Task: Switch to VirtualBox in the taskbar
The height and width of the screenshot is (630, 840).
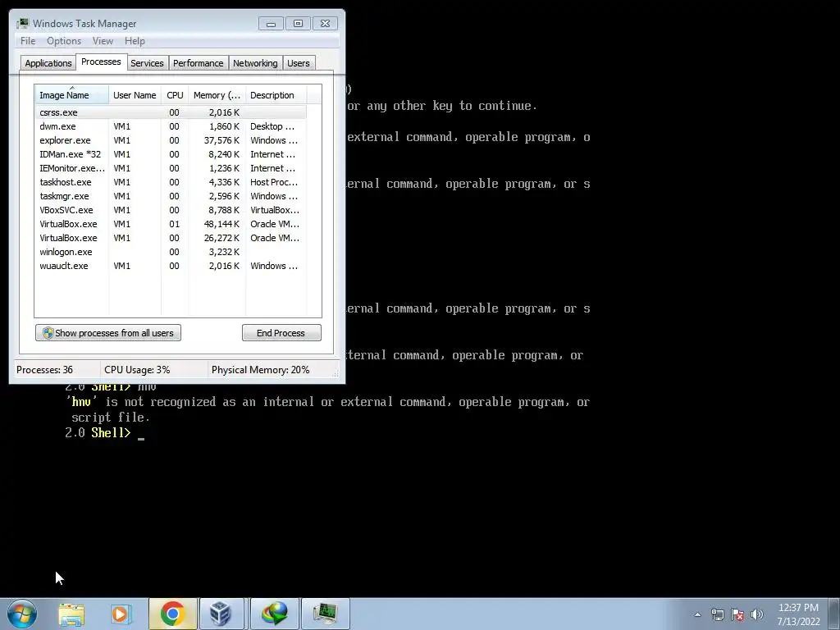Action: (221, 614)
